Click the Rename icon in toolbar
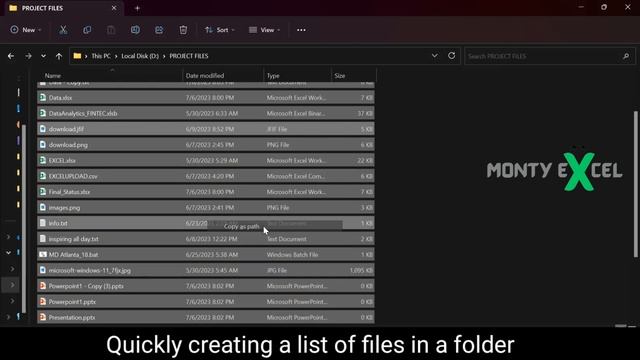This screenshot has height=360, width=640. click(x=135, y=30)
